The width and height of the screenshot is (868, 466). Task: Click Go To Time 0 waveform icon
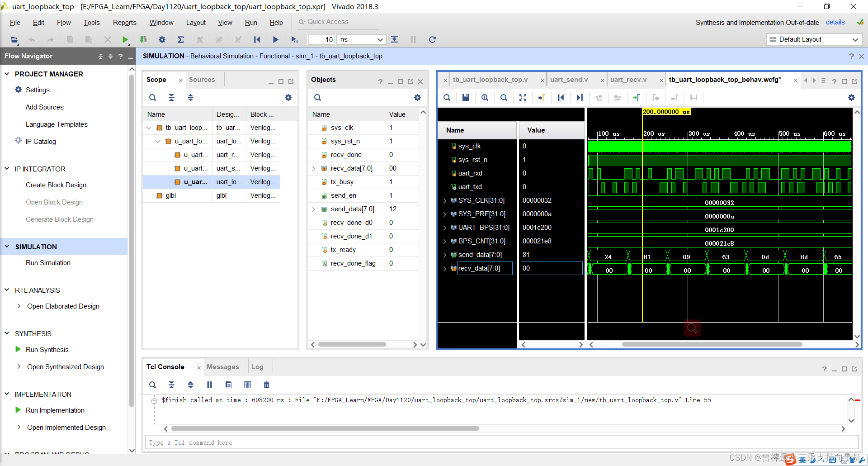[x=561, y=98]
